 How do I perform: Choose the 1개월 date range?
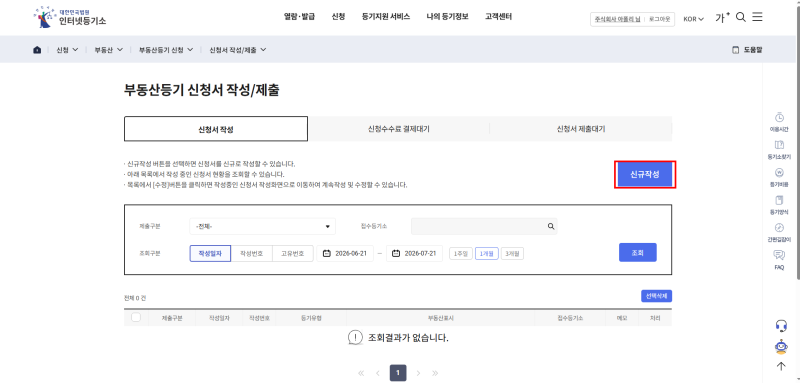[x=487, y=253]
